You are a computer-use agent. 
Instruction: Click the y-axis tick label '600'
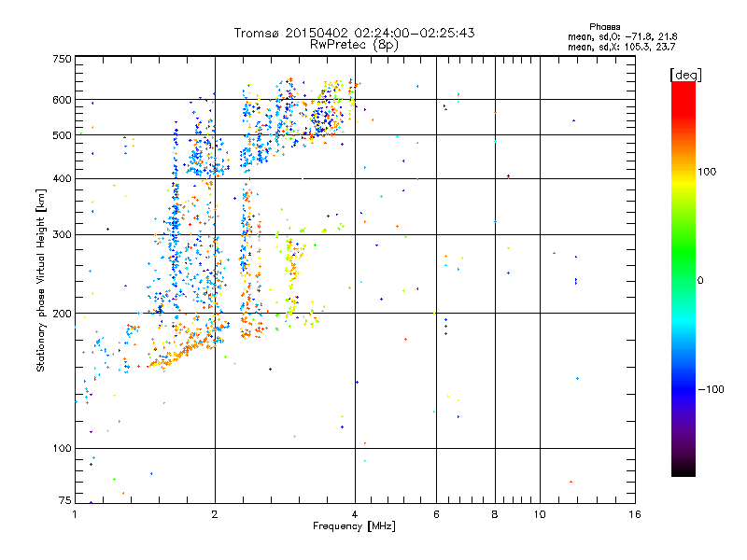(62, 100)
